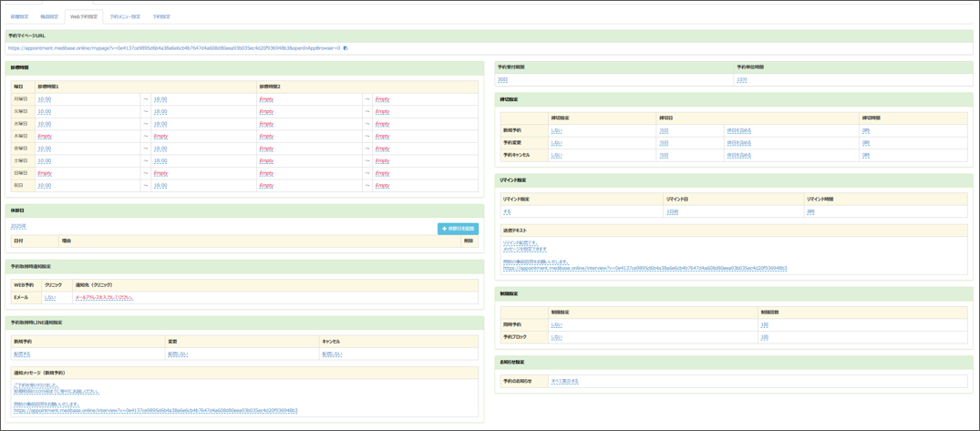
Task: Set Monday's second-period Empty start time
Action: pos(266,98)
